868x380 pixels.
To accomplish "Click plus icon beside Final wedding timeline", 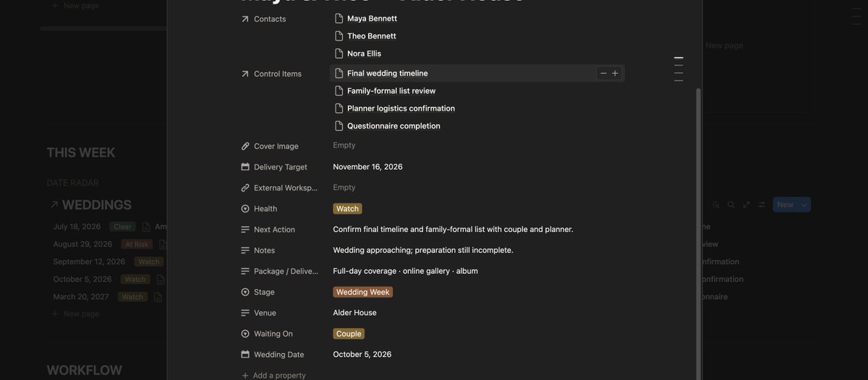I will pos(616,73).
